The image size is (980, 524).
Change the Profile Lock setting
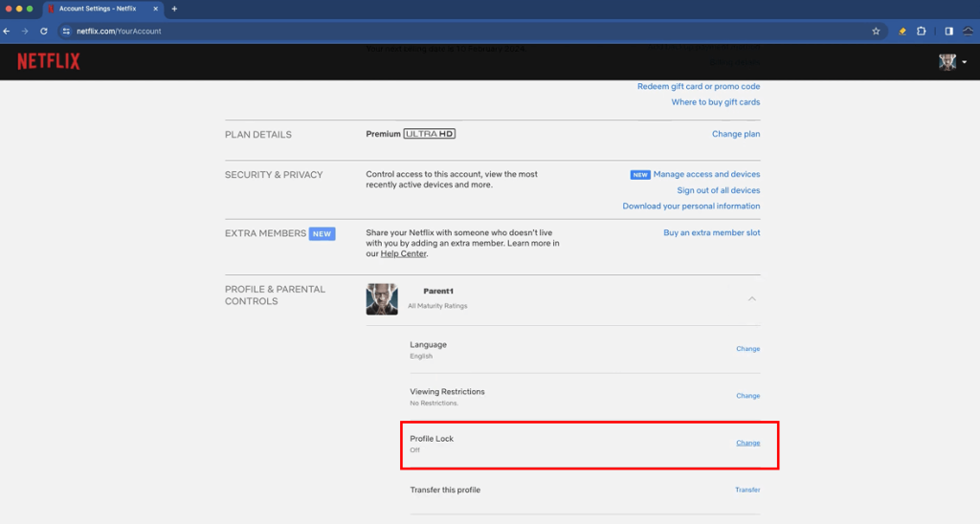(x=748, y=443)
